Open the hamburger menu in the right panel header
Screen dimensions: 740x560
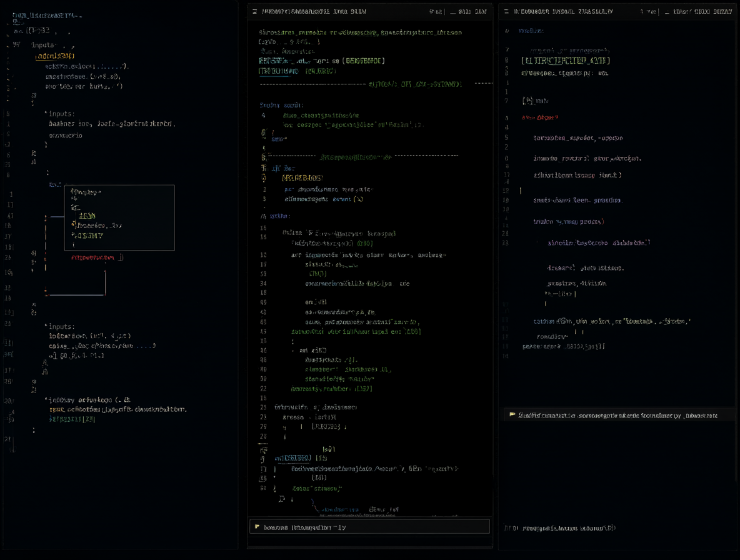[x=506, y=11]
